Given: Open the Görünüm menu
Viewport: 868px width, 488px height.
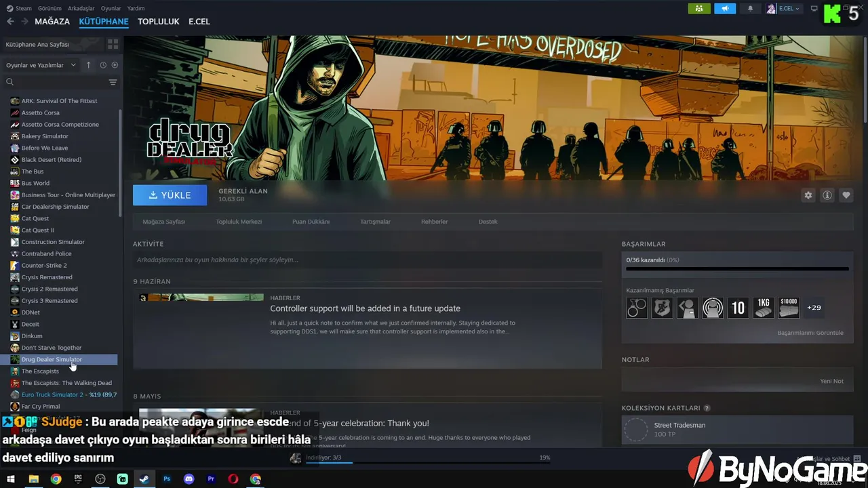Looking at the screenshot, I should pos(50,8).
